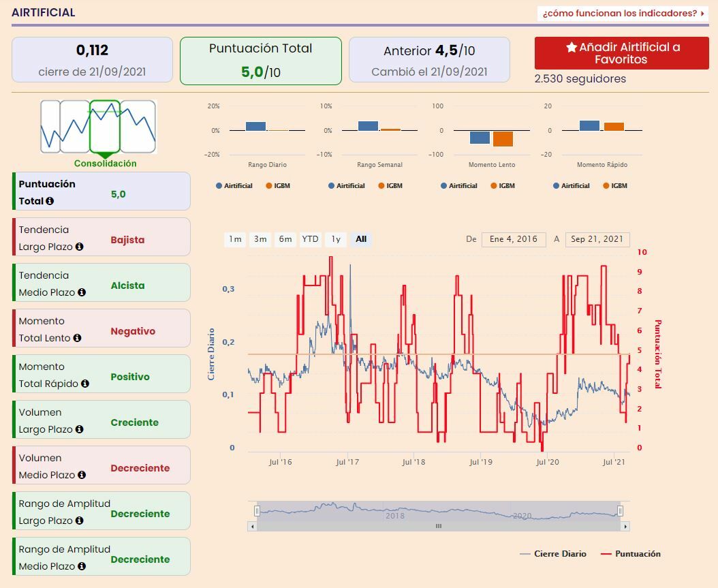Show info for Volumen Largo Plazo
This screenshot has height=588, width=718.
79,429
